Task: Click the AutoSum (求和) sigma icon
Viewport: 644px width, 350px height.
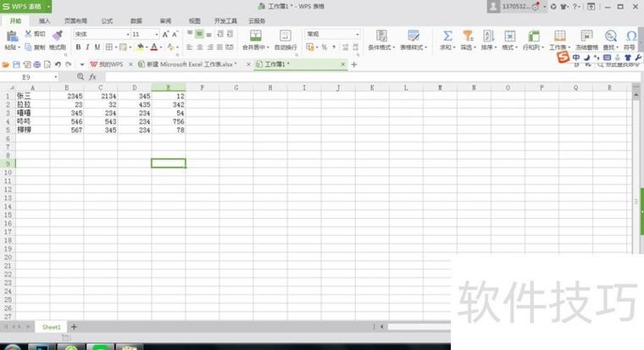Action: (x=447, y=36)
